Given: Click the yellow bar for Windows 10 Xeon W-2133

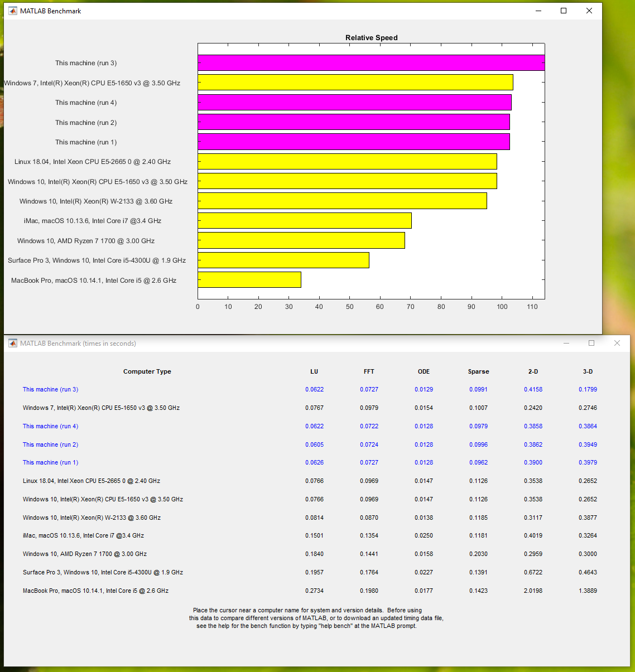Looking at the screenshot, I should (x=342, y=201).
